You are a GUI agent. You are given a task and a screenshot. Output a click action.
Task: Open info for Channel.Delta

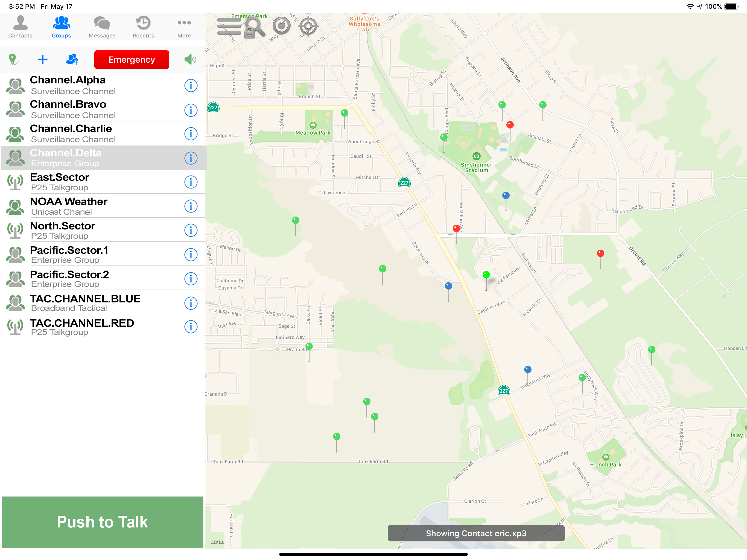coord(191,158)
